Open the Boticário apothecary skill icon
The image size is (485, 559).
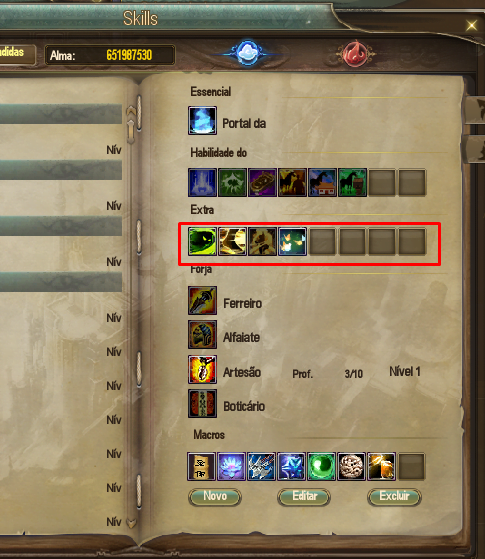[x=202, y=404]
